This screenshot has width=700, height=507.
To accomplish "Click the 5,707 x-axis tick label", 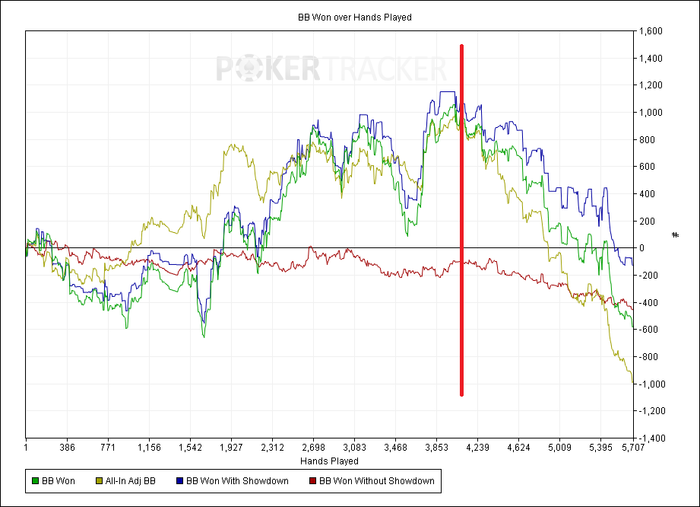I will (633, 447).
